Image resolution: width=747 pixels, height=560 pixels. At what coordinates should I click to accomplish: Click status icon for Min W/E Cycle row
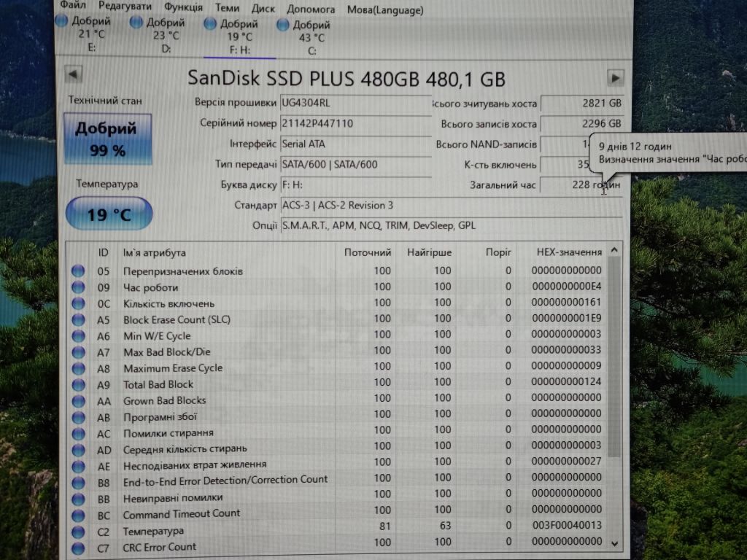78,335
